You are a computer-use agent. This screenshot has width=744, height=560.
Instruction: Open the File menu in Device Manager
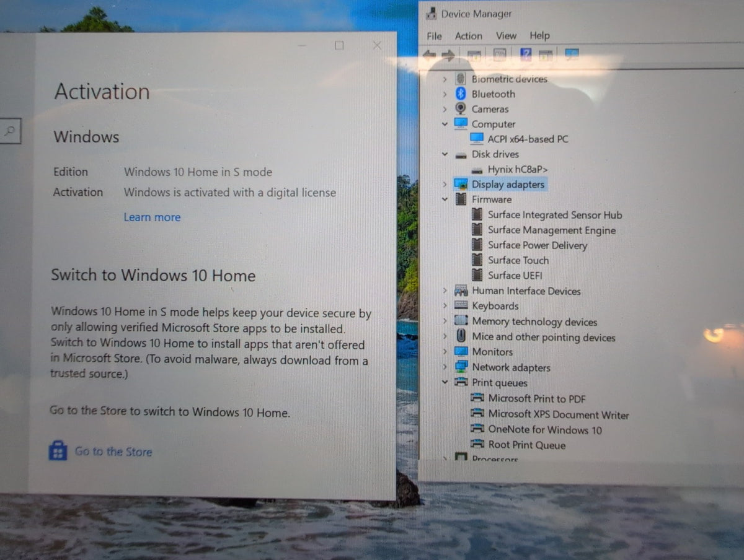(435, 36)
